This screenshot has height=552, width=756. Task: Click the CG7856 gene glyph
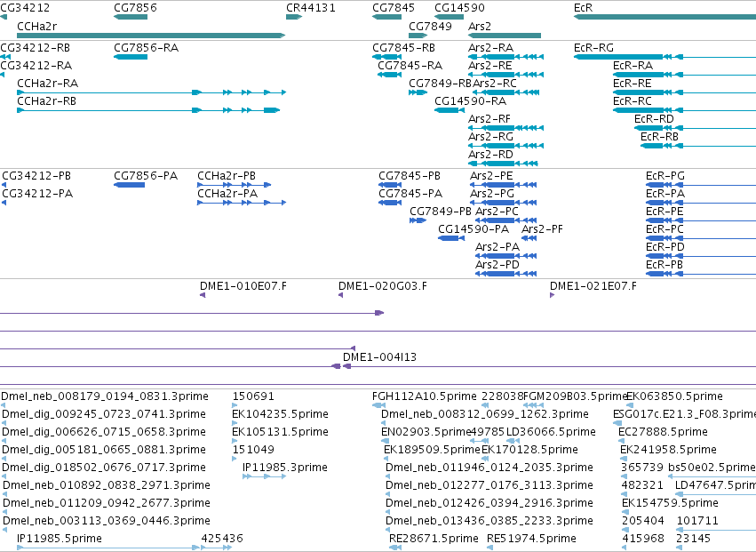(x=131, y=17)
